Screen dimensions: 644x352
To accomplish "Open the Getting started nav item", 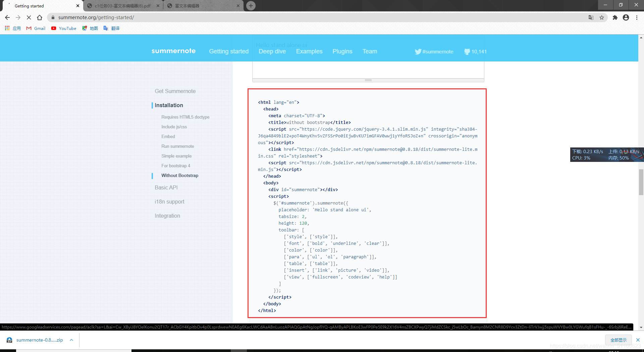I will pos(229,51).
